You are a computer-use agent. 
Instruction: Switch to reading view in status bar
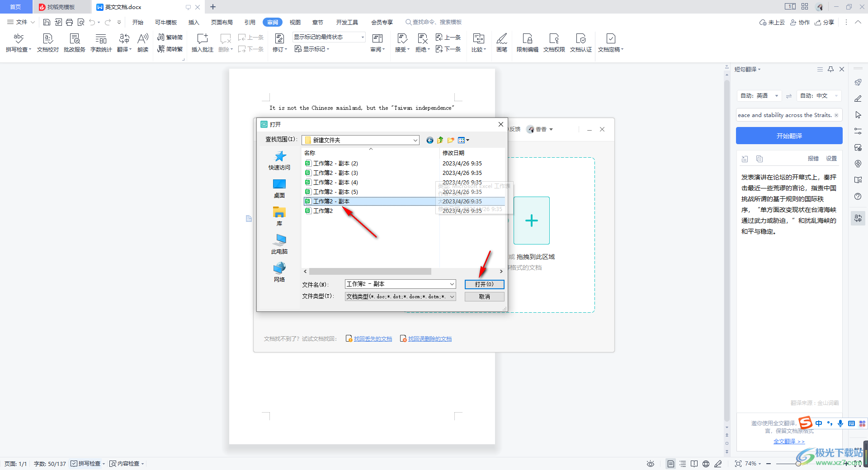[x=694, y=464]
